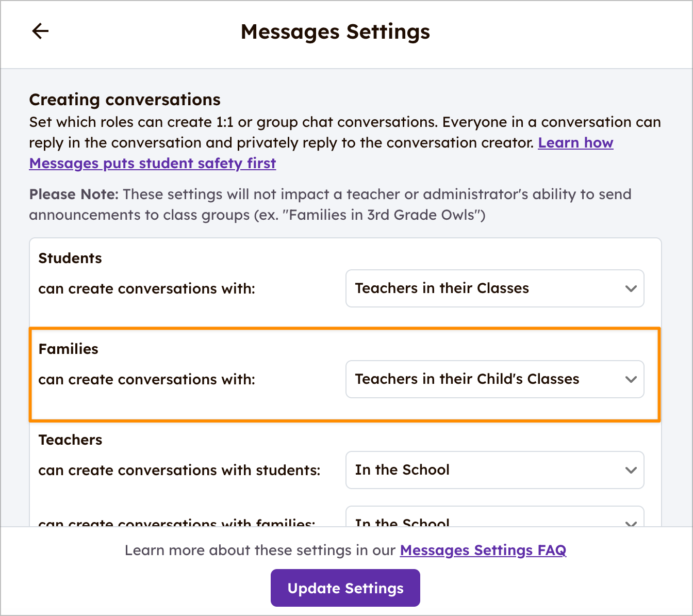
Task: Click the chevron in the Families dropdown
Action: click(631, 379)
